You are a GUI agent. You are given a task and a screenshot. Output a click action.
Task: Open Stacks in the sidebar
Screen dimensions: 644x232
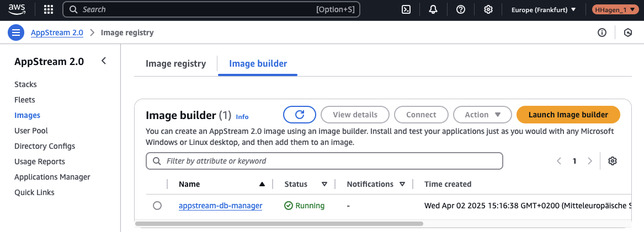click(25, 84)
